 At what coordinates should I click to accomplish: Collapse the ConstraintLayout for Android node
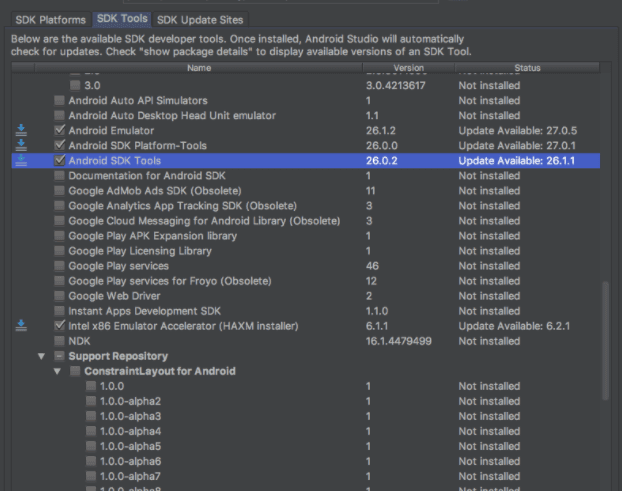57,371
